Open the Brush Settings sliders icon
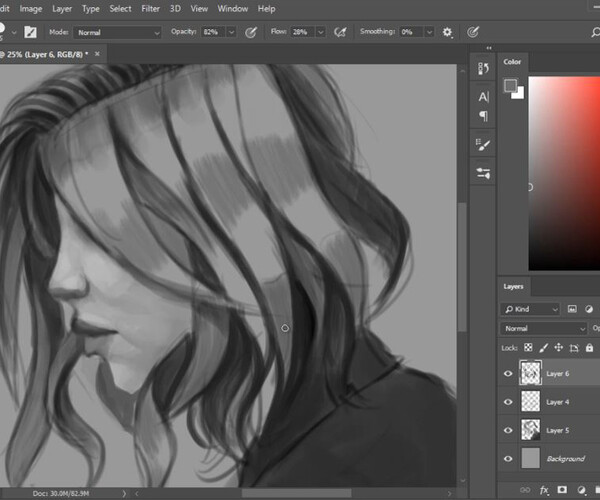The image size is (600, 500). [483, 173]
